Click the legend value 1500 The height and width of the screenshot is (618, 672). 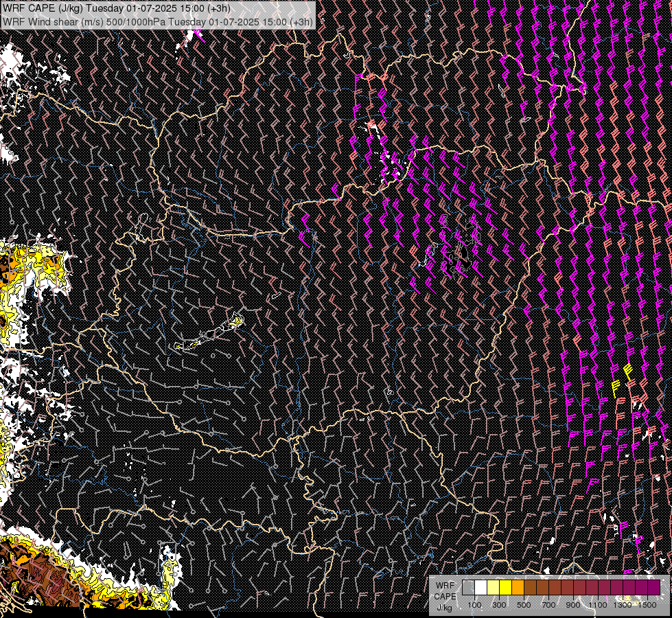[x=647, y=605]
